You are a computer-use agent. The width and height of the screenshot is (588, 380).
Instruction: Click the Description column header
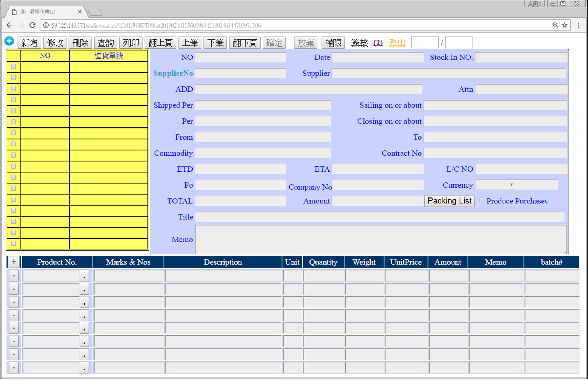[223, 262]
